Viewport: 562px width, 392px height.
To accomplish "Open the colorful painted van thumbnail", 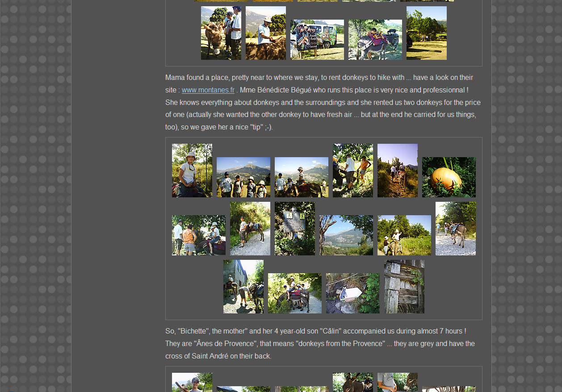I will tap(317, 40).
